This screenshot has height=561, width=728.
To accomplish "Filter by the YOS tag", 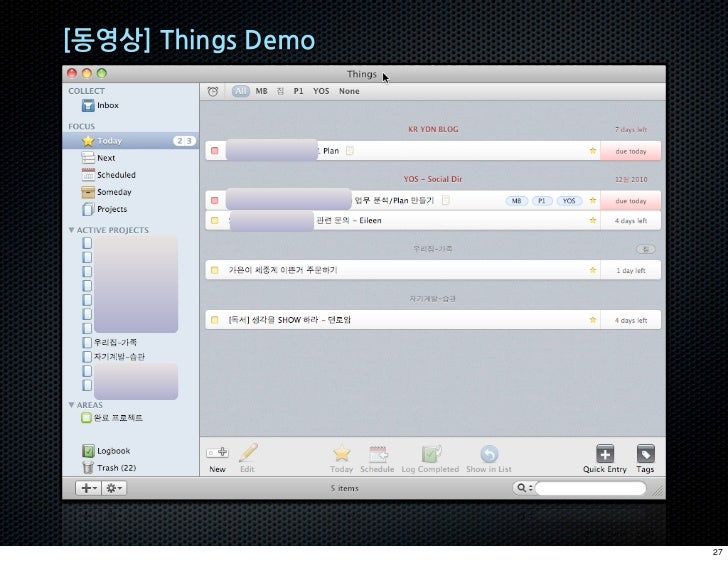I will tap(321, 91).
